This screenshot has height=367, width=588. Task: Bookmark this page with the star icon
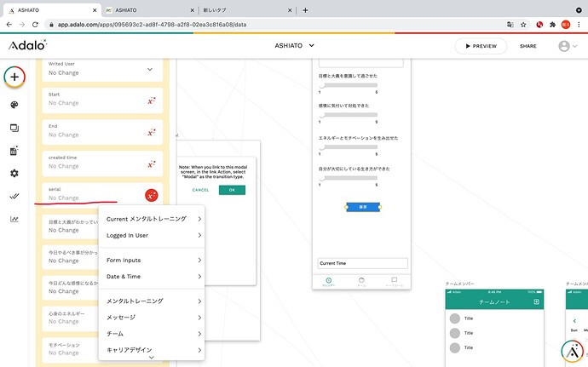pos(523,25)
